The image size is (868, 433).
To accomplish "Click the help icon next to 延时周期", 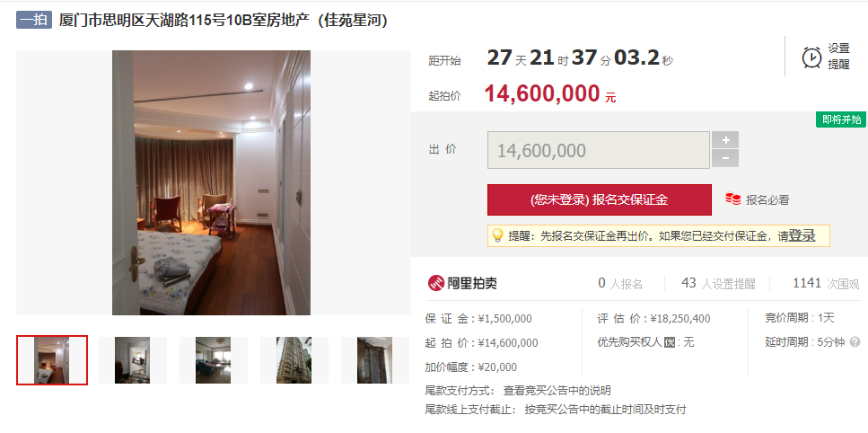I will click(855, 341).
